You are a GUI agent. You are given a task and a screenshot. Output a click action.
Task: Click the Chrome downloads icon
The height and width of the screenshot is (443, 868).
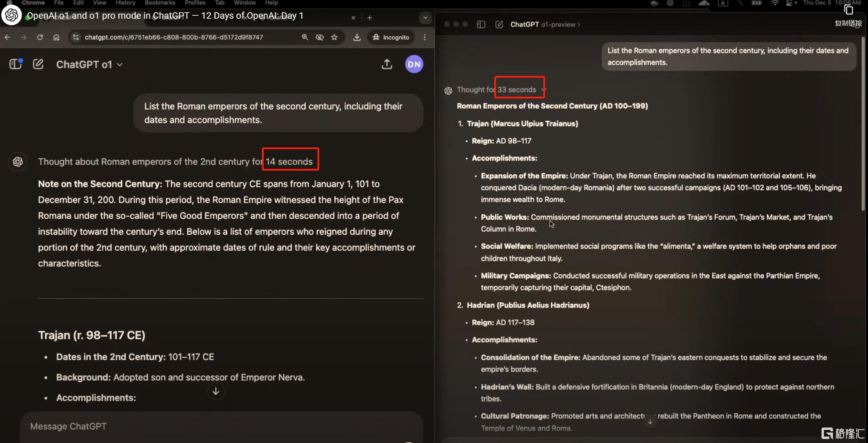[x=357, y=37]
